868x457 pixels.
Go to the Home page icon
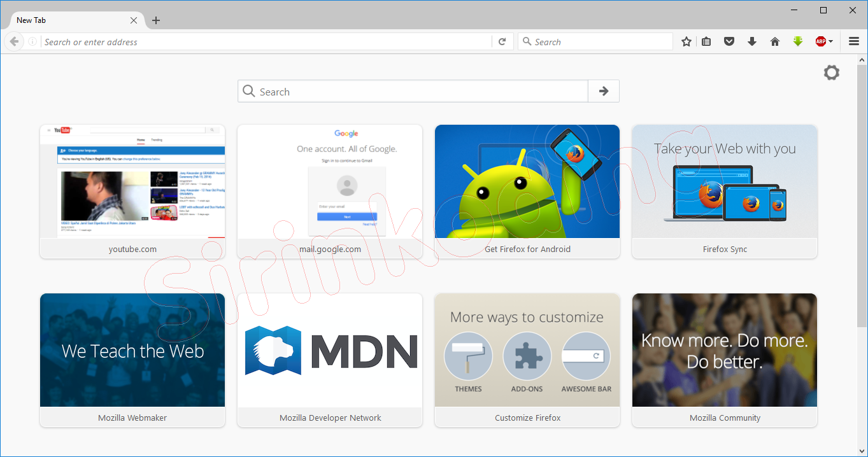(775, 42)
